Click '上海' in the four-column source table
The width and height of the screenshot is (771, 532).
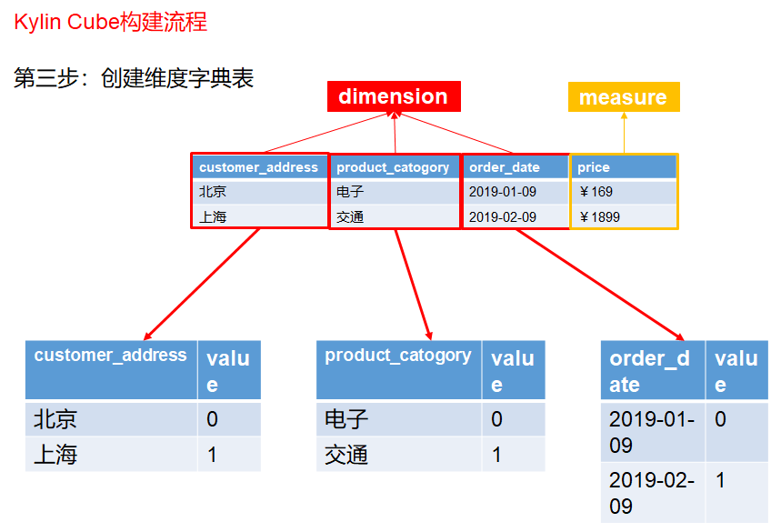tap(213, 216)
